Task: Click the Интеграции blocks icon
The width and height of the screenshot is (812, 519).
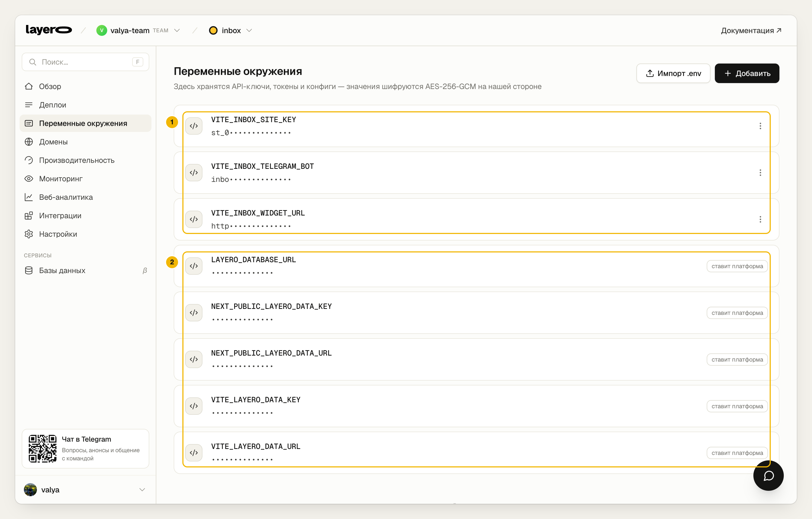Action: [x=29, y=216]
